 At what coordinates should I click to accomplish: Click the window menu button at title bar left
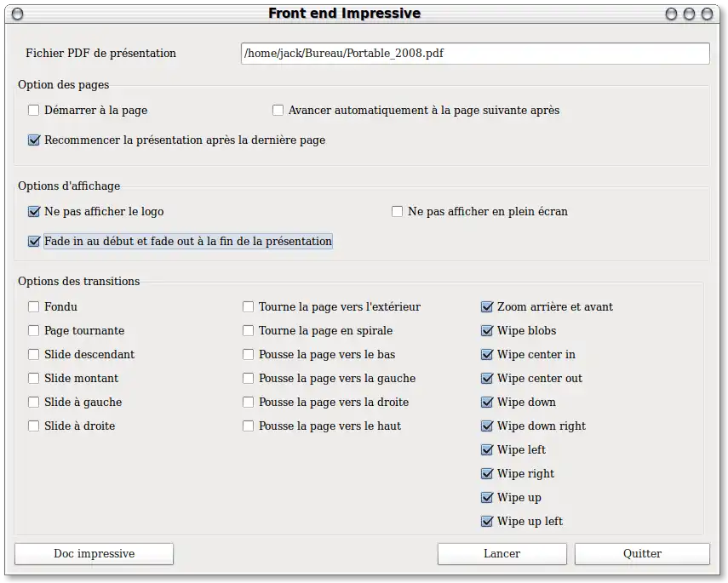tap(17, 14)
